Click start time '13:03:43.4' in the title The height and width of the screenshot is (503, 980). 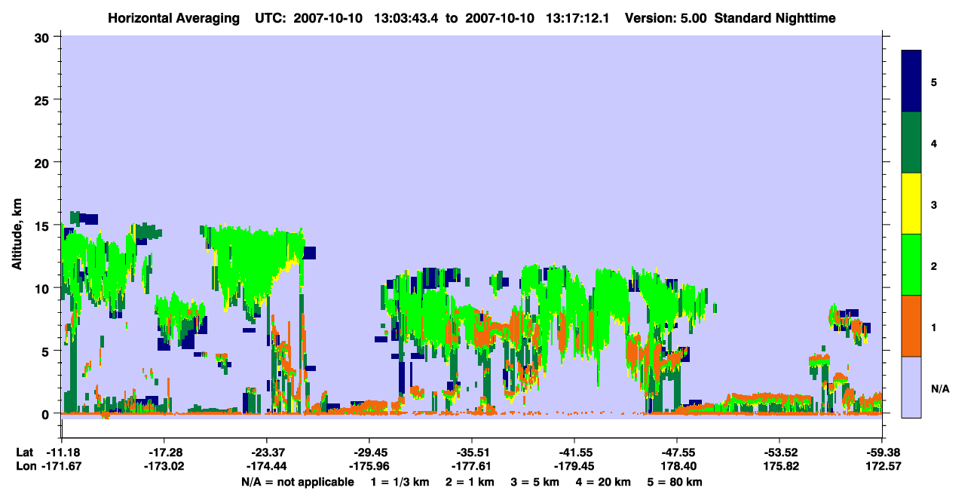[x=408, y=18]
